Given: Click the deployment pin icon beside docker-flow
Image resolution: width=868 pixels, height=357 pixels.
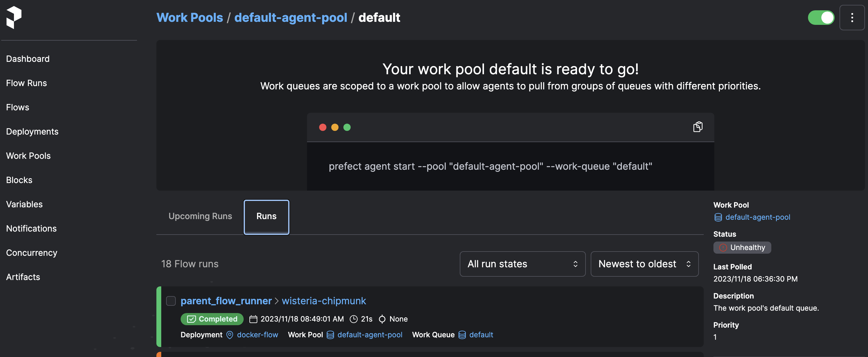Looking at the screenshot, I should click(229, 335).
